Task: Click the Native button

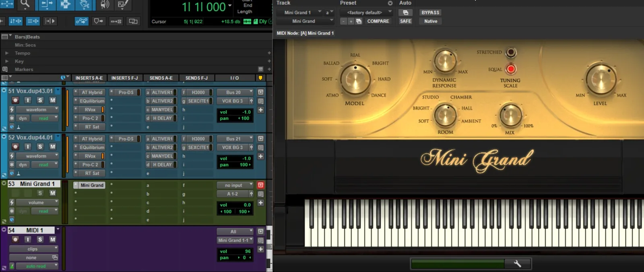Action: click(x=430, y=21)
